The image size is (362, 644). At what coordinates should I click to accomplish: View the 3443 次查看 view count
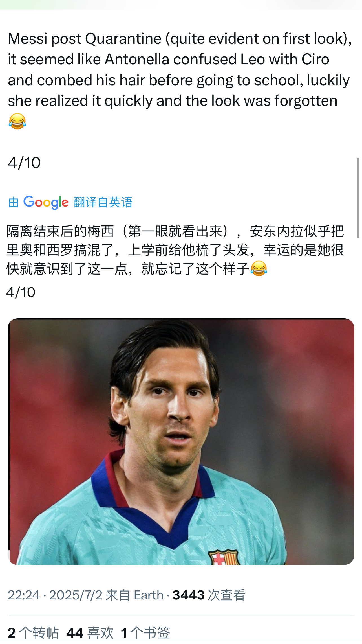(209, 595)
